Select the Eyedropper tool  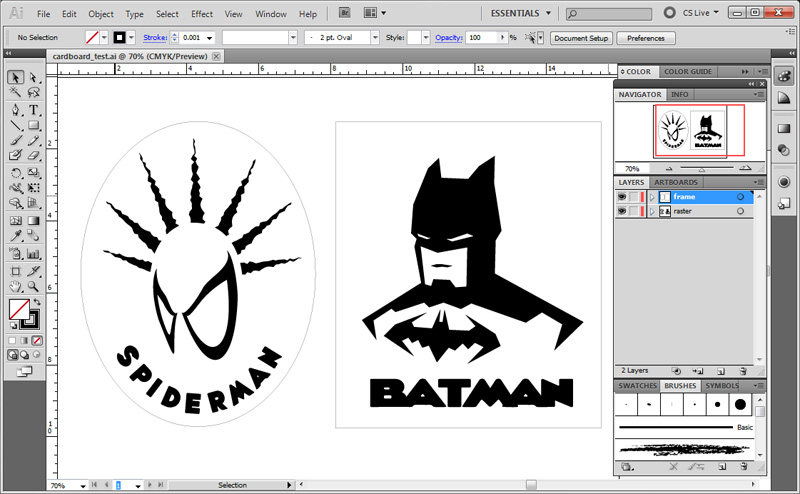point(15,235)
